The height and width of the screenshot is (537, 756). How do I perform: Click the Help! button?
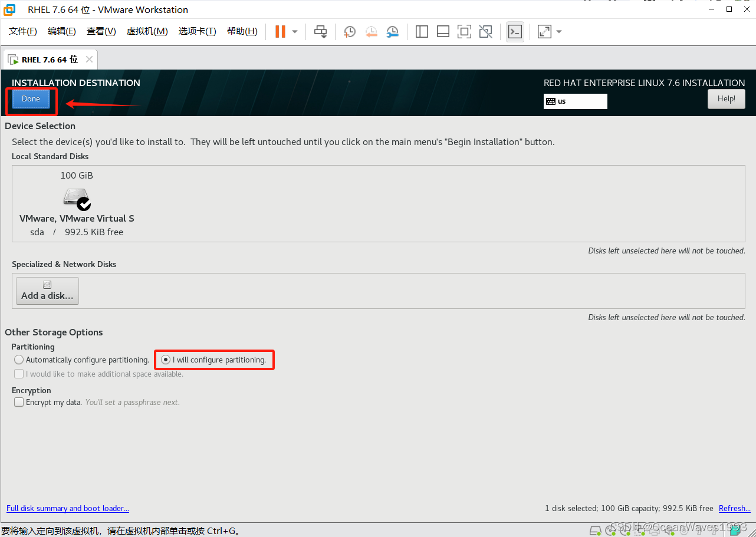pyautogui.click(x=727, y=99)
